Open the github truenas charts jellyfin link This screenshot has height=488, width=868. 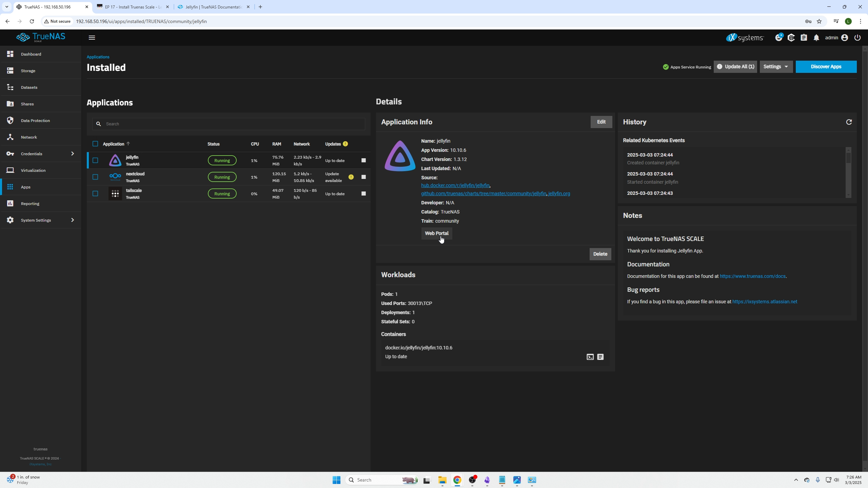[484, 194]
